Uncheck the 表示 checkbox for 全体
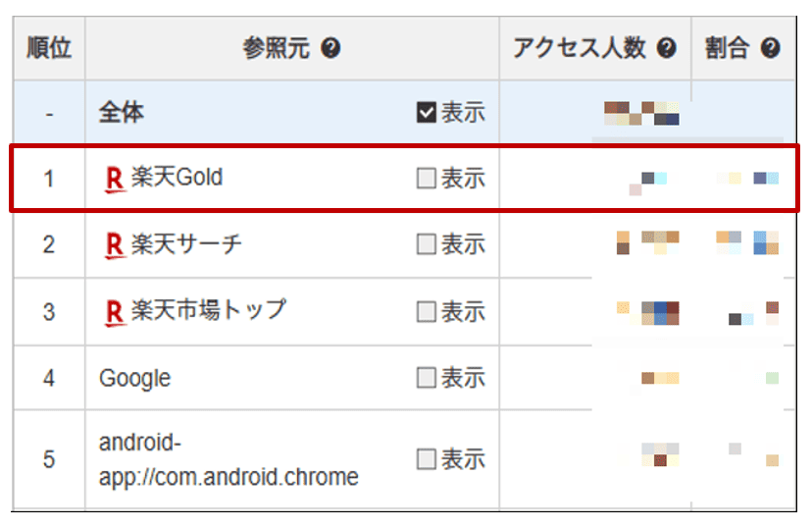 click(x=426, y=113)
